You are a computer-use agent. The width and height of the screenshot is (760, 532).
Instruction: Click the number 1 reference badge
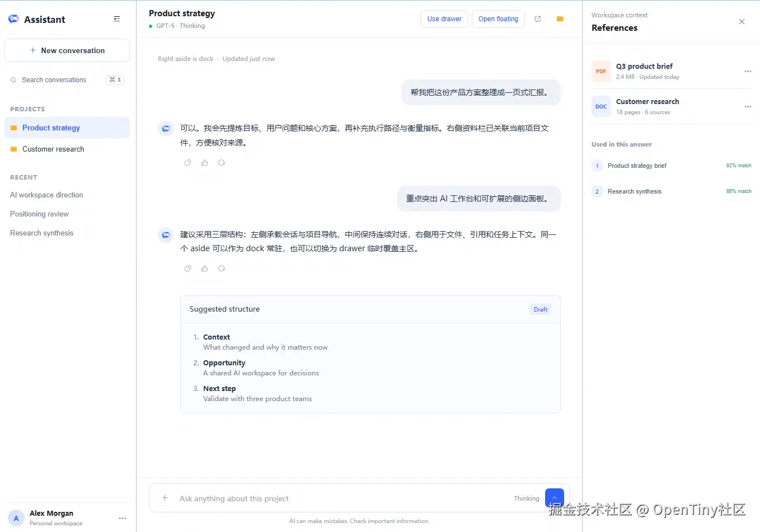pyautogui.click(x=597, y=166)
